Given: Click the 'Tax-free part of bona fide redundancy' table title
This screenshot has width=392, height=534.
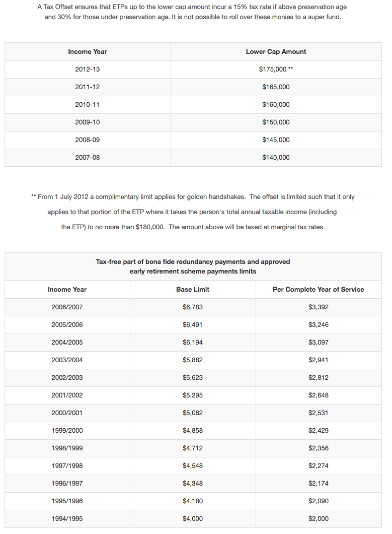Looking at the screenshot, I should click(x=193, y=266).
